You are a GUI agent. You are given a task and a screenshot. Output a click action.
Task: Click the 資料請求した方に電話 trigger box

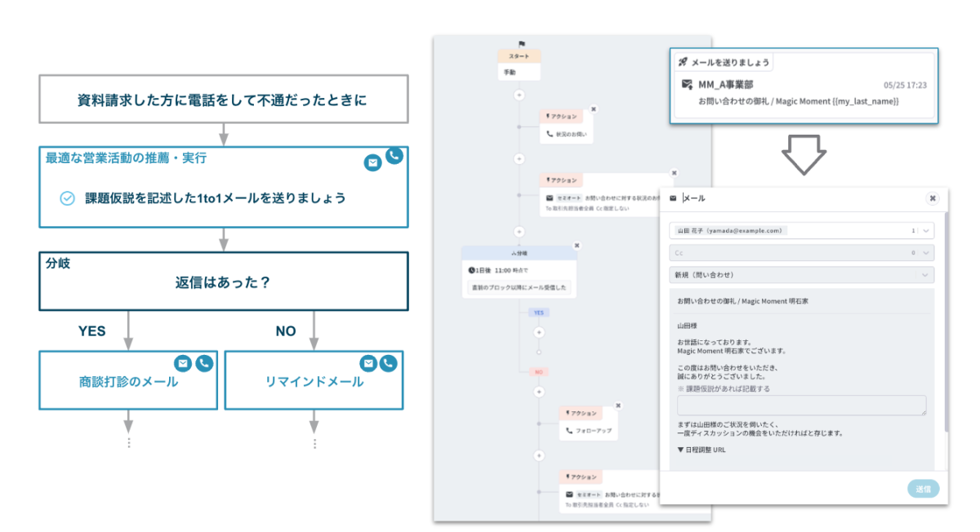click(223, 100)
